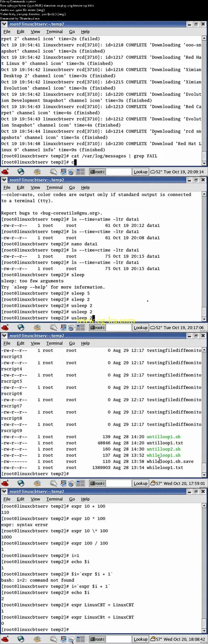
Task: Launch OpenOffice Impress from 17:59:01 panel
Action: point(64,483)
